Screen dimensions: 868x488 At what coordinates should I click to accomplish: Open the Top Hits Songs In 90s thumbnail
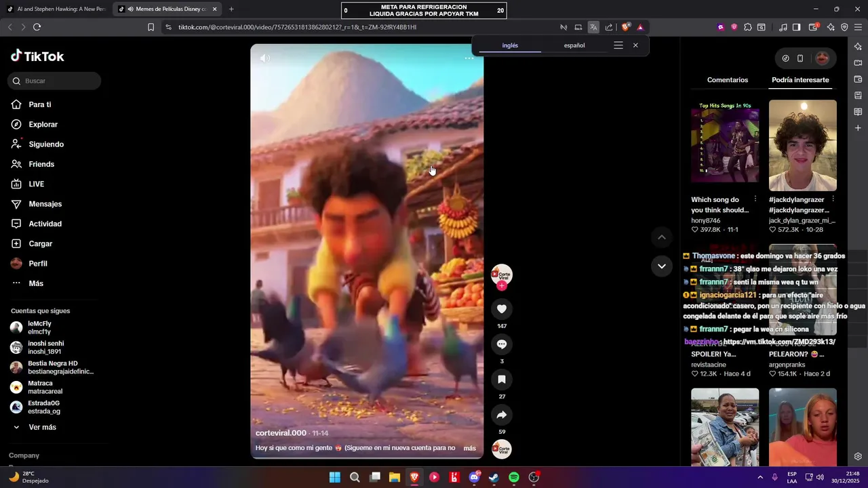tap(725, 146)
